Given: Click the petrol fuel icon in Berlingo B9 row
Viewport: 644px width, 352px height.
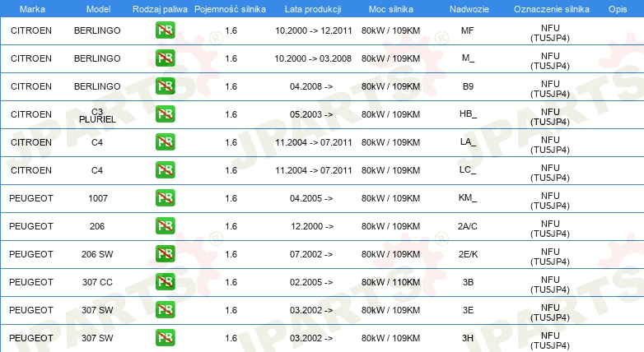Looking at the screenshot, I should pos(165,86).
